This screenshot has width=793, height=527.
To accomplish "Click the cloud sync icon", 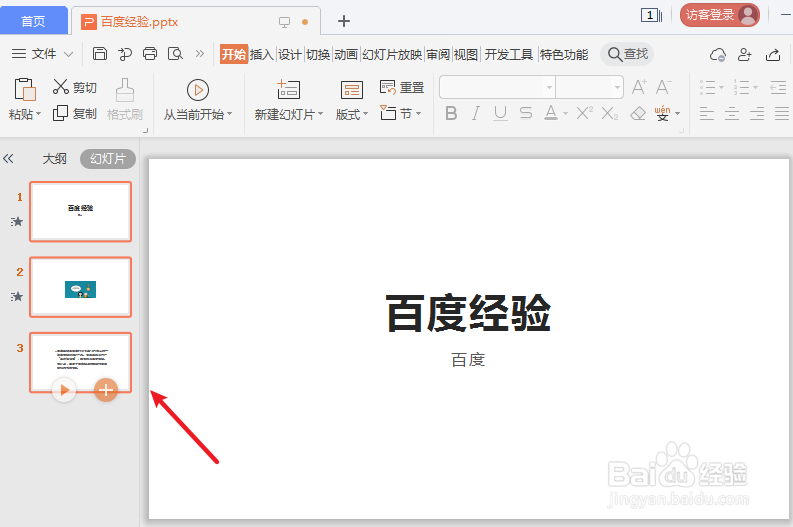I will coord(718,54).
